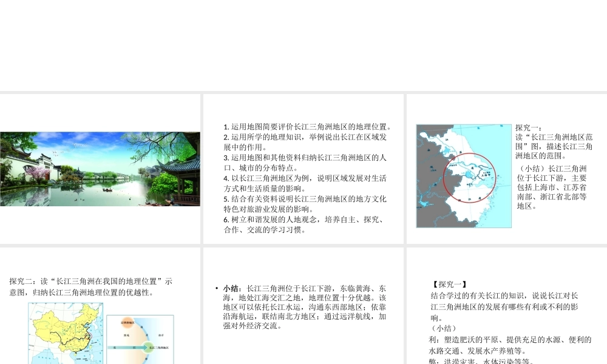Click the (小结) paragraph about 上海市、江苏省南部
This screenshot has height=364, width=607.
[x=552, y=187]
